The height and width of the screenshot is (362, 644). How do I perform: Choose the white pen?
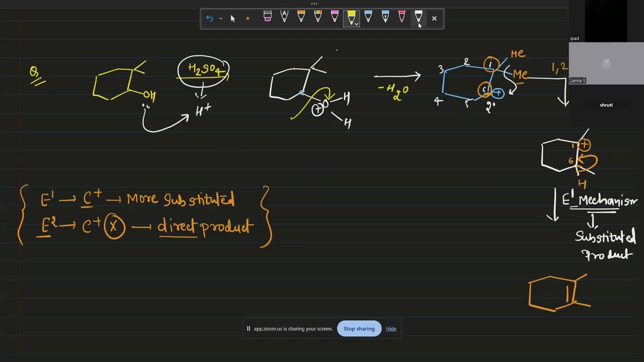coord(418,17)
